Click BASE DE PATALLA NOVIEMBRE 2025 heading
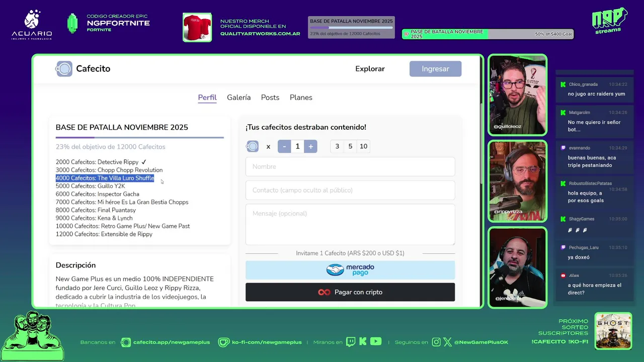Screen dimensions: 644x362 [122, 127]
